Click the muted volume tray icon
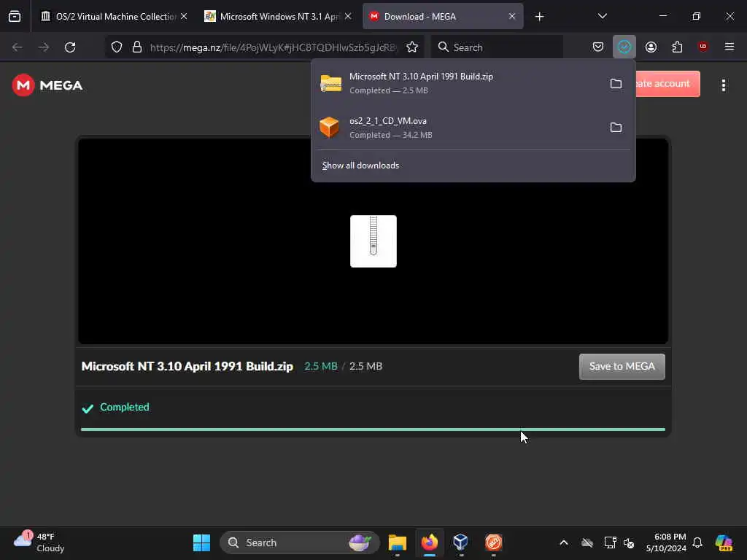Screen dimensions: 747x560 coord(629,542)
